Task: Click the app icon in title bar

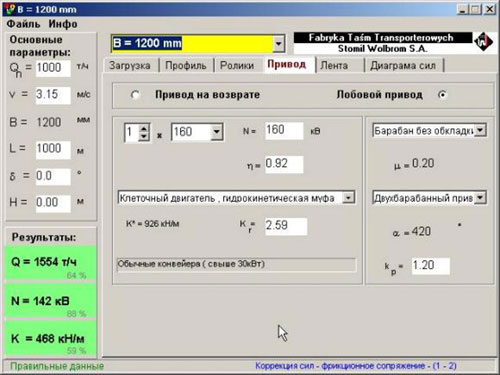Action: click(x=10, y=9)
